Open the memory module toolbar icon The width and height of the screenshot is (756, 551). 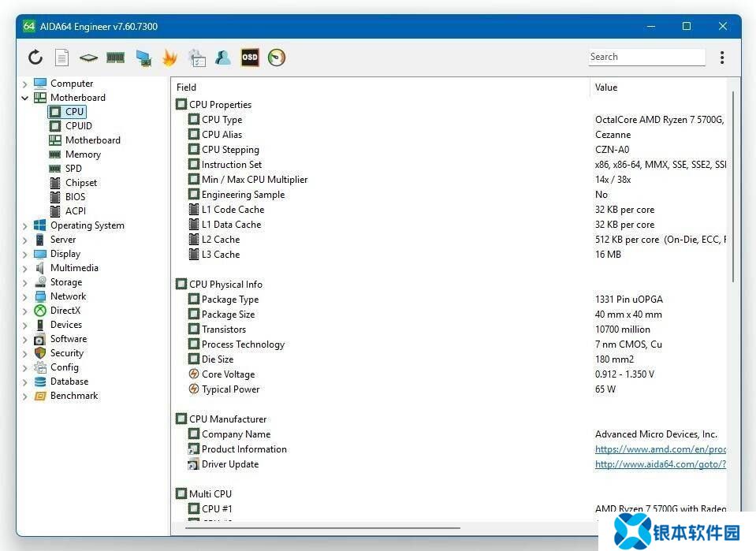(116, 58)
